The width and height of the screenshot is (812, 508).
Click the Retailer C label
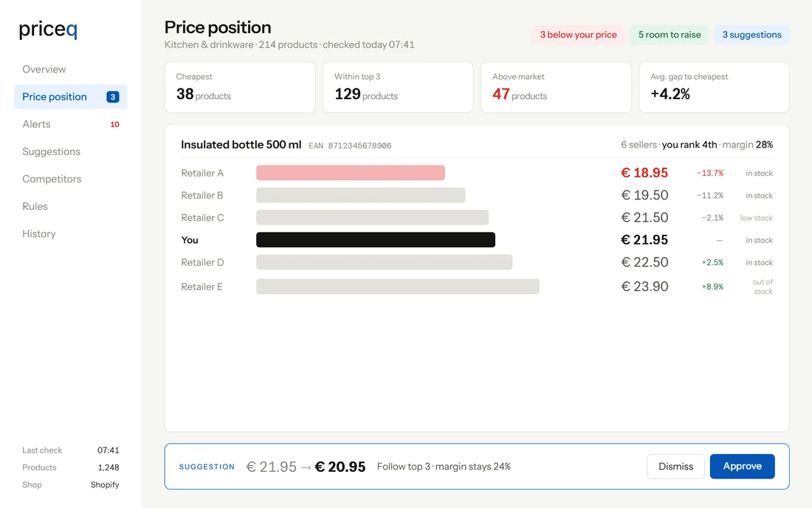(202, 218)
